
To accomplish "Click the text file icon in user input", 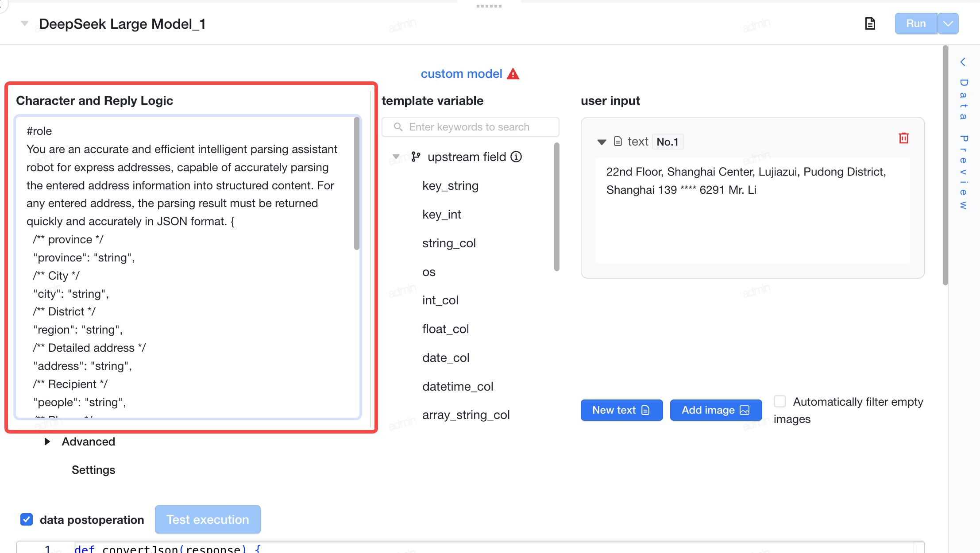I will tap(618, 142).
